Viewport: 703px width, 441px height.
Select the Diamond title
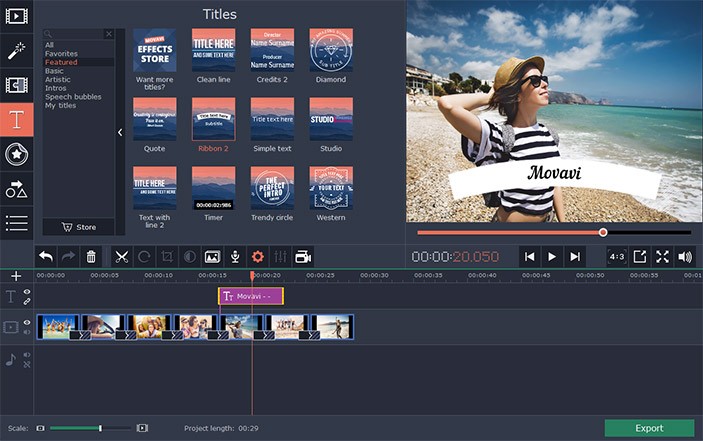[x=331, y=50]
